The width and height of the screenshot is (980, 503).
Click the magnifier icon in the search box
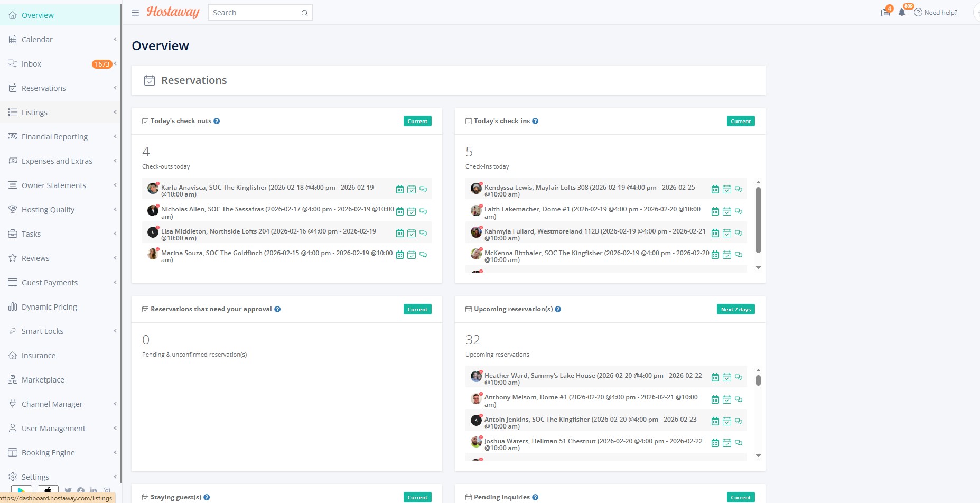tap(304, 13)
